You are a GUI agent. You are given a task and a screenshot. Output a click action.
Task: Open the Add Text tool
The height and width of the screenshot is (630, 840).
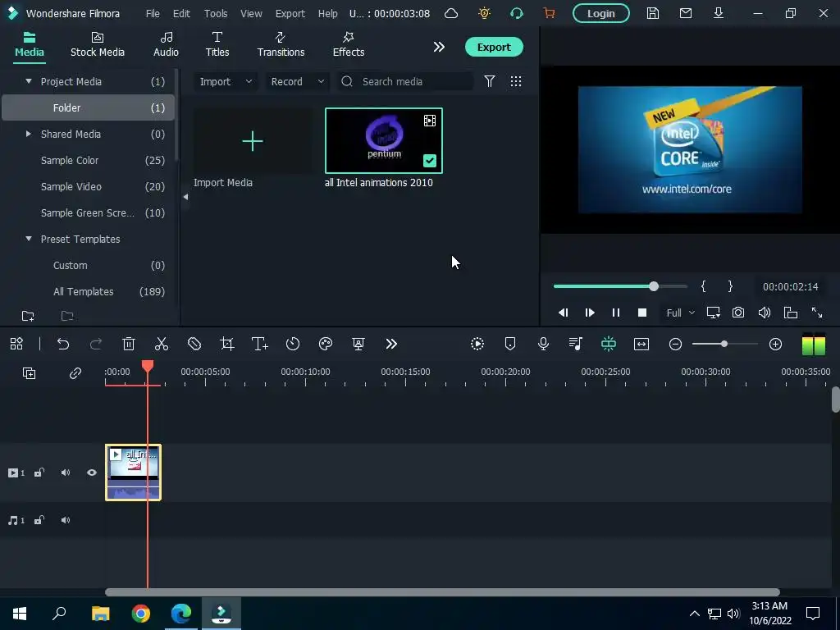tap(260, 344)
